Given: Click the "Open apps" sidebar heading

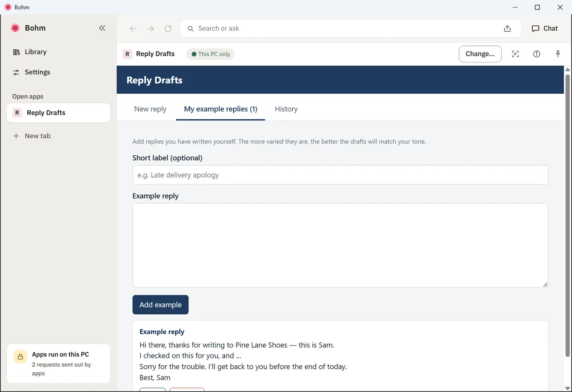Looking at the screenshot, I should pyautogui.click(x=28, y=96).
